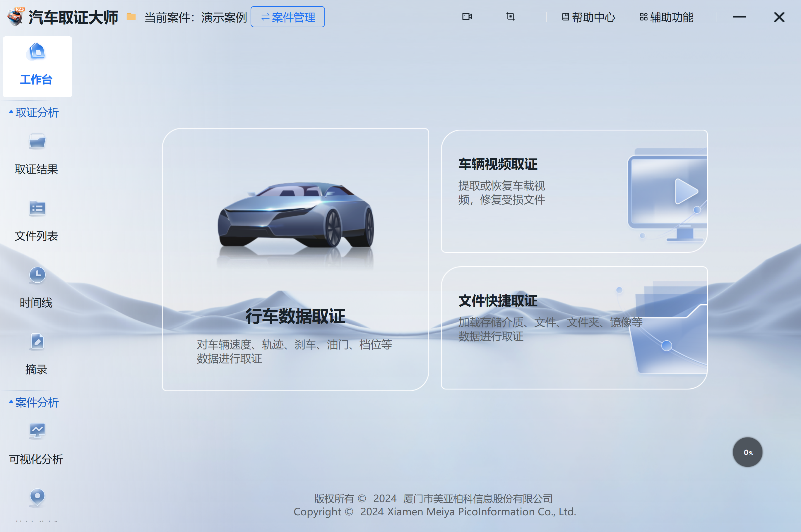Click the screenshot crop icon
This screenshot has height=532, width=801.
tap(510, 17)
